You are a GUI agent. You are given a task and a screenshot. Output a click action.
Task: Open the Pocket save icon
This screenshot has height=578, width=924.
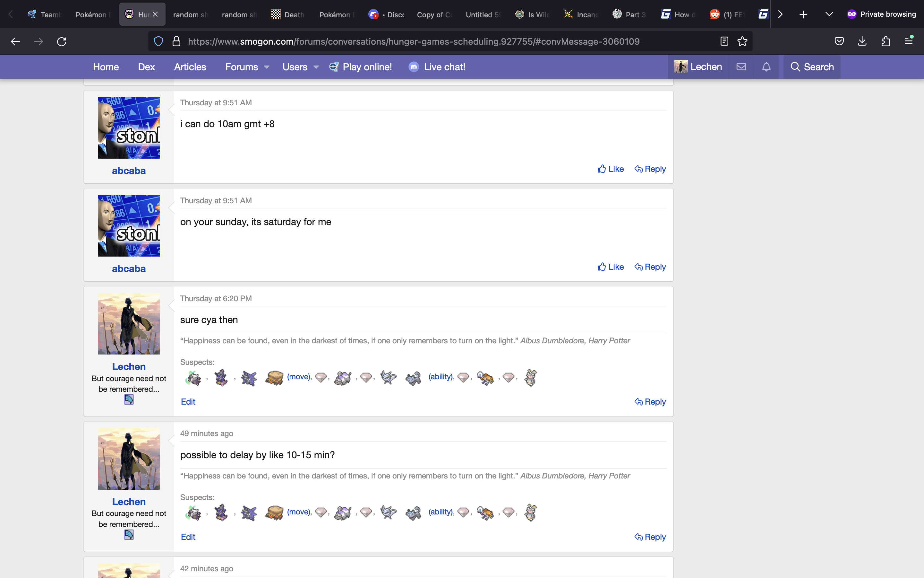click(839, 41)
